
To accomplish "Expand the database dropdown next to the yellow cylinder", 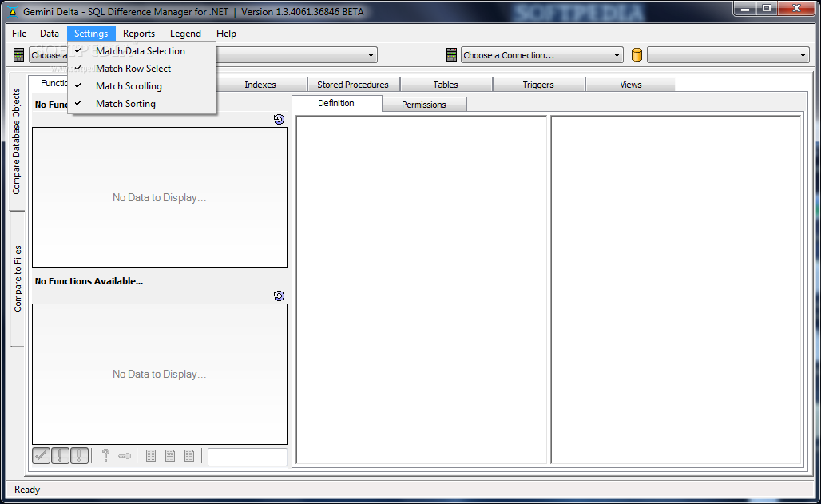I will click(x=728, y=55).
